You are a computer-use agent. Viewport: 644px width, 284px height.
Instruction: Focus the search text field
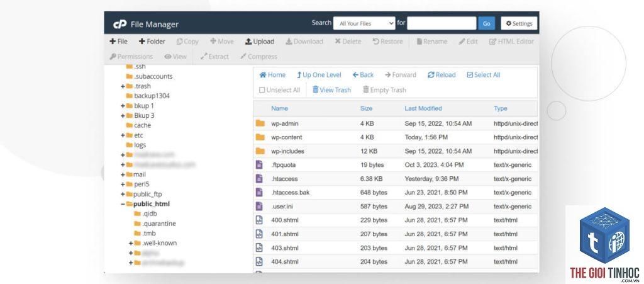coord(441,23)
